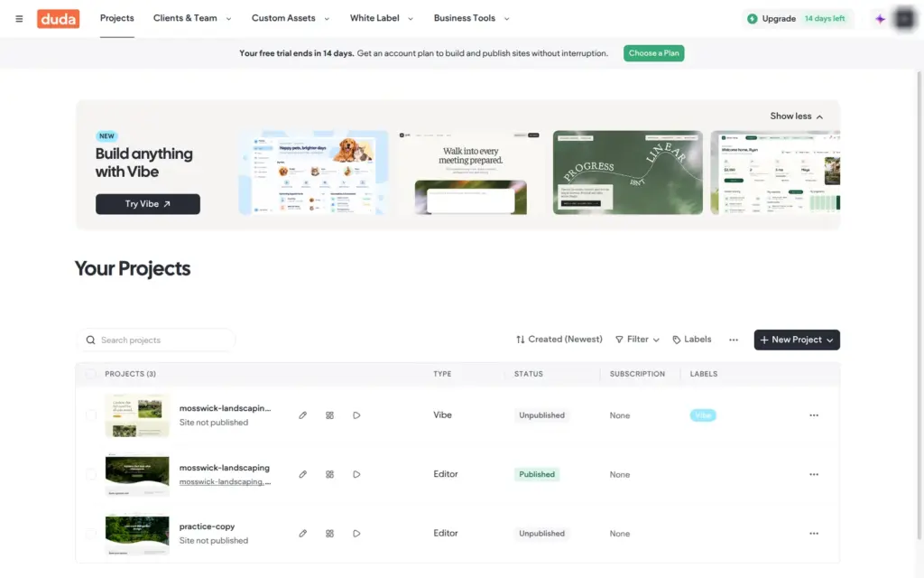924x578 pixels.
Task: Click the Labels tag button
Action: point(692,340)
